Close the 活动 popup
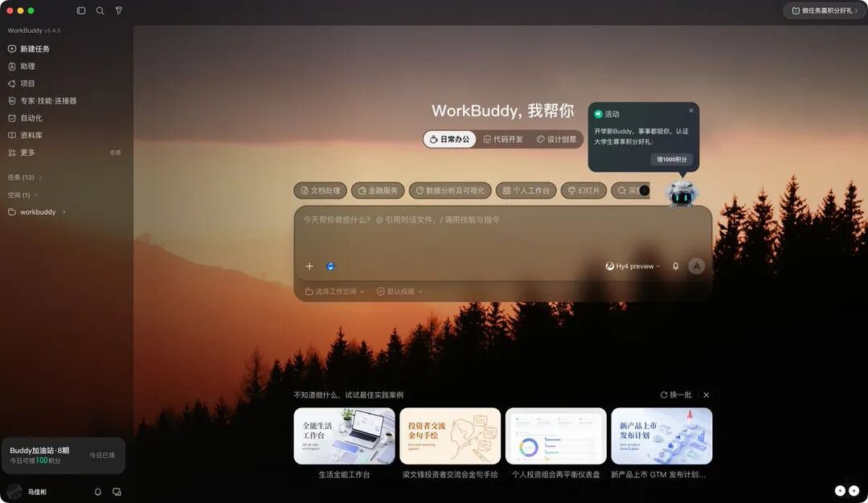This screenshot has height=503, width=868. tap(691, 110)
